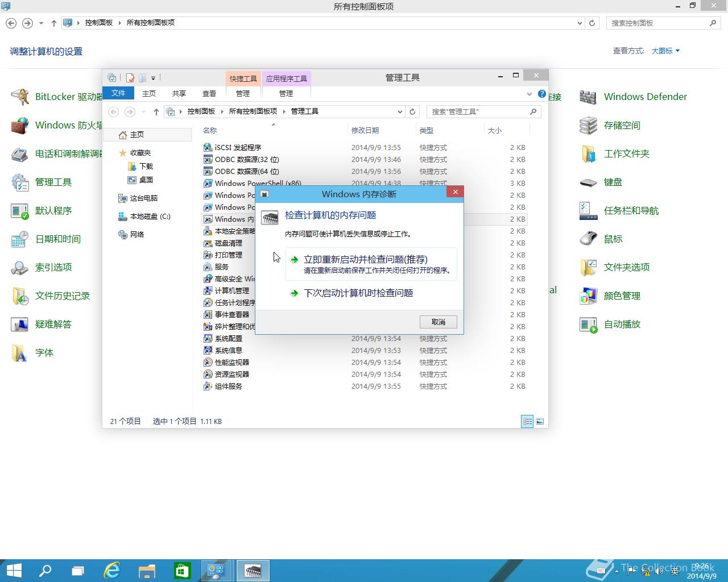Image resolution: width=728 pixels, height=582 pixels.
Task: Open Search from the taskbar
Action: coord(45,571)
